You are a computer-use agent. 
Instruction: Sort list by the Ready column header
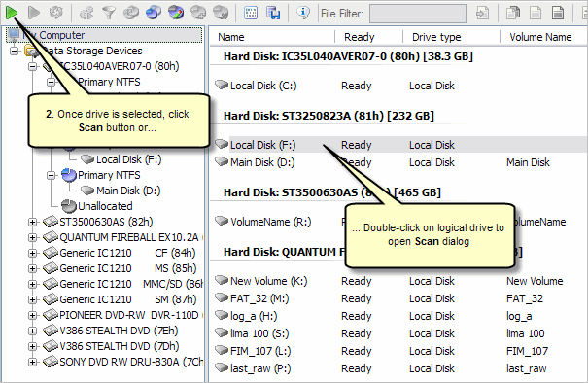coord(360,37)
